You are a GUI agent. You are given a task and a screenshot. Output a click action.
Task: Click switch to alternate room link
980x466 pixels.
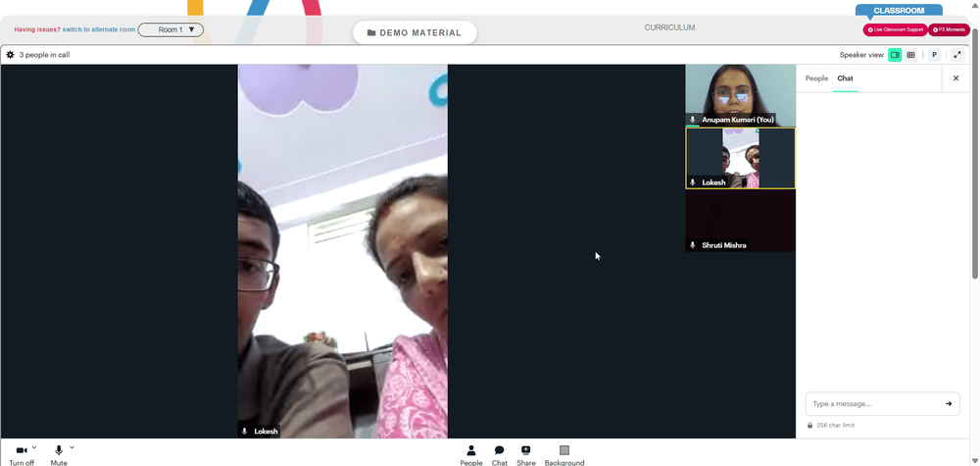coord(99,29)
